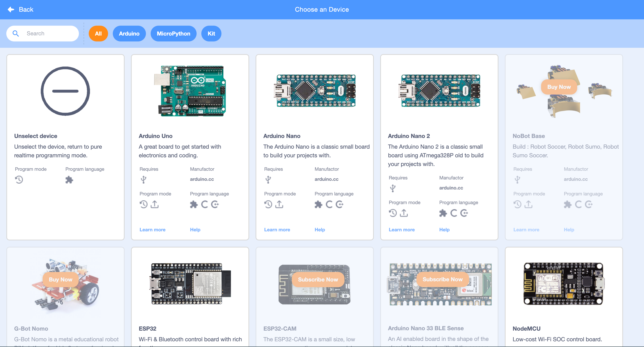The image size is (644, 347).
Task: Click realtime clock icon on NoBot Base card
Action: 517,204
